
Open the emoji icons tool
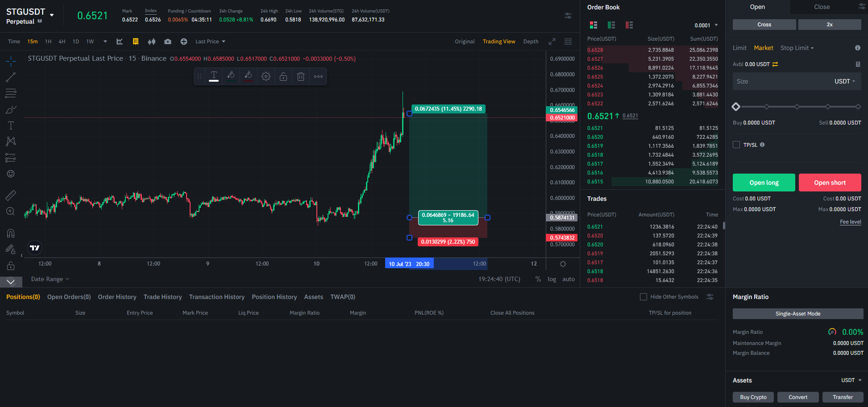pyautogui.click(x=11, y=174)
